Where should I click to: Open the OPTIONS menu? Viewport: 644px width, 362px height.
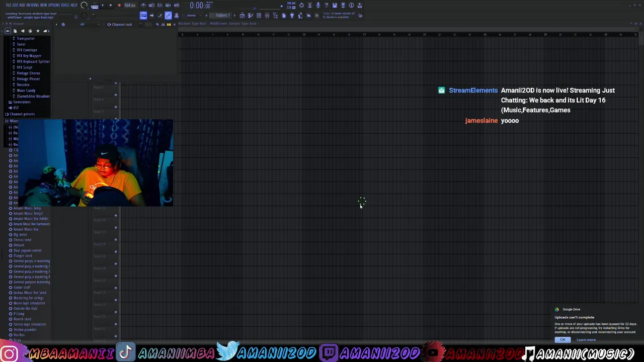pos(54,5)
